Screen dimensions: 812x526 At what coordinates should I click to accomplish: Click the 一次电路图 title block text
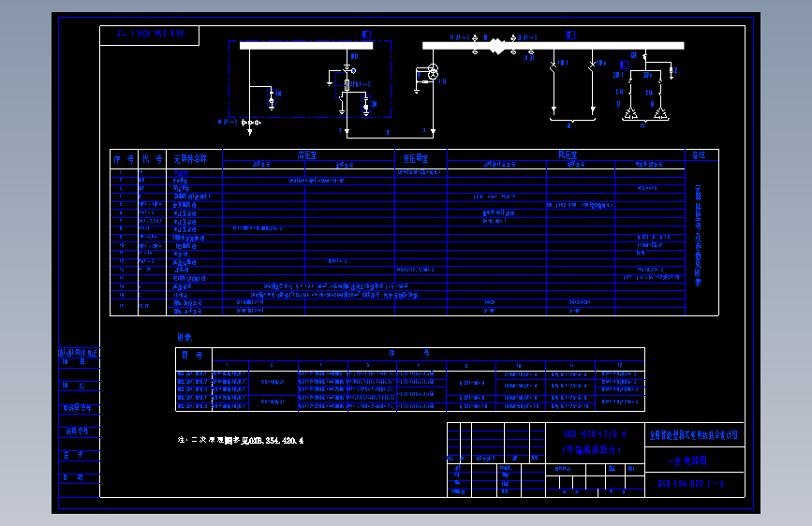pos(687,460)
